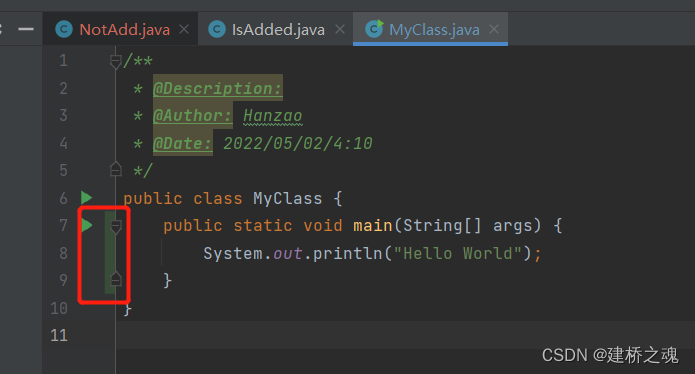Close the NotAdd.java tab
The width and height of the screenshot is (695, 374).
184,30
